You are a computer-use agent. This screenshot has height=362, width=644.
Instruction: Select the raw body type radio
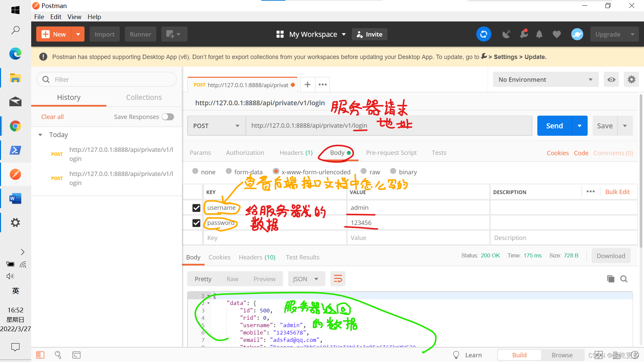(x=364, y=171)
